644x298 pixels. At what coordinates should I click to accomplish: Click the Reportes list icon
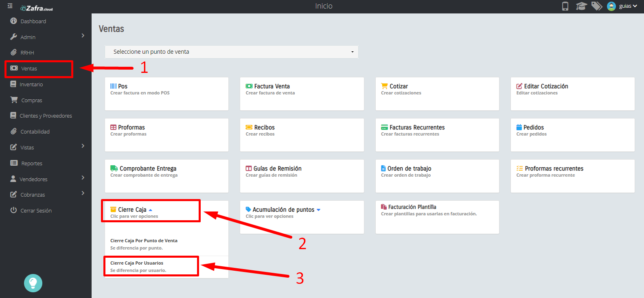(14, 163)
